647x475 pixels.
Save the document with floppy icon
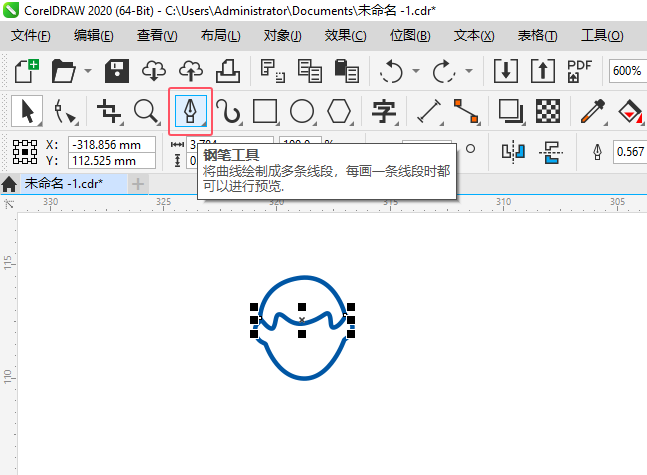coord(117,71)
